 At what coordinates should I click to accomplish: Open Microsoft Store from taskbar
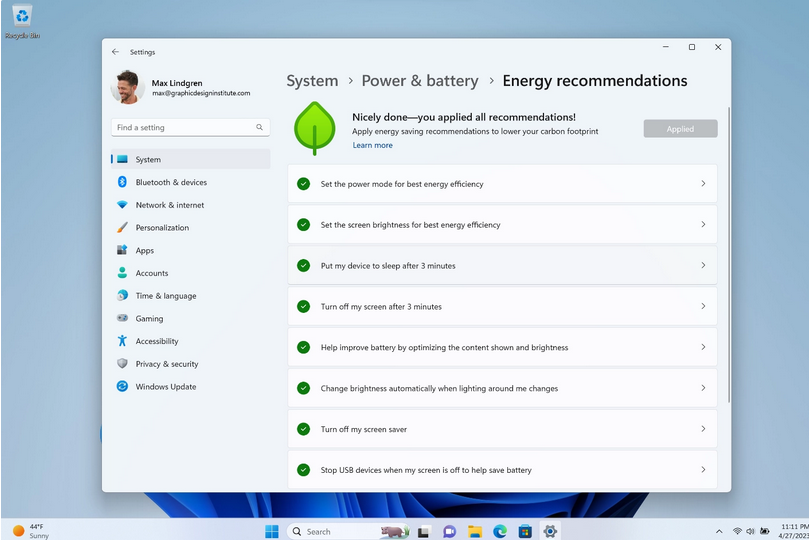pos(525,531)
